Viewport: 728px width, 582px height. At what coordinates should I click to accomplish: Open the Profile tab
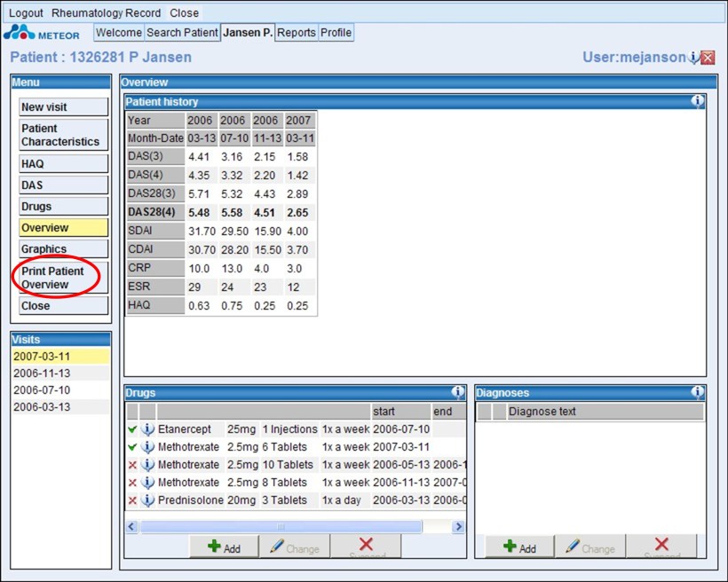click(336, 33)
